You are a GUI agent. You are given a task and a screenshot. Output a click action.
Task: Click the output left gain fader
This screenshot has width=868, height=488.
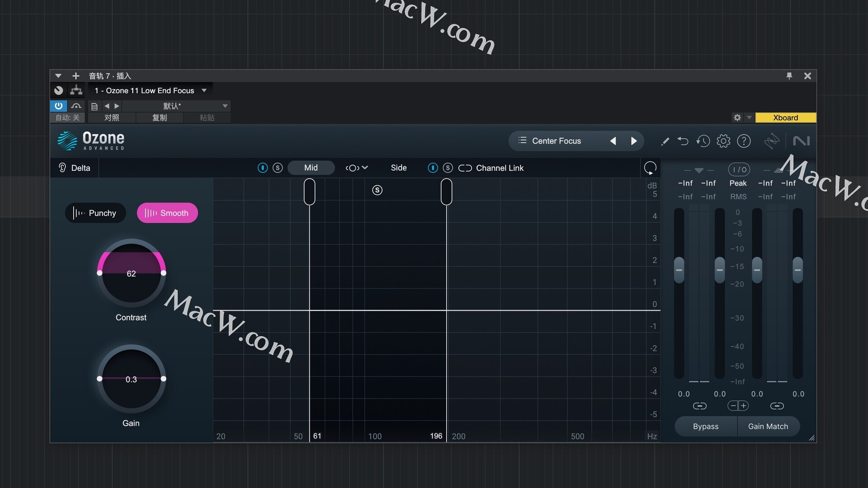(757, 270)
